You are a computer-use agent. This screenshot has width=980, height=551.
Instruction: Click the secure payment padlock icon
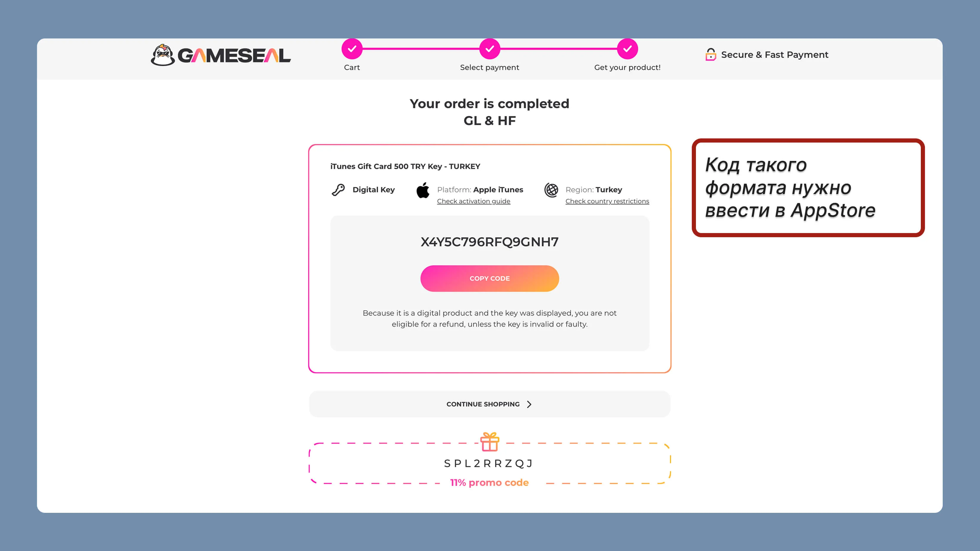(710, 55)
